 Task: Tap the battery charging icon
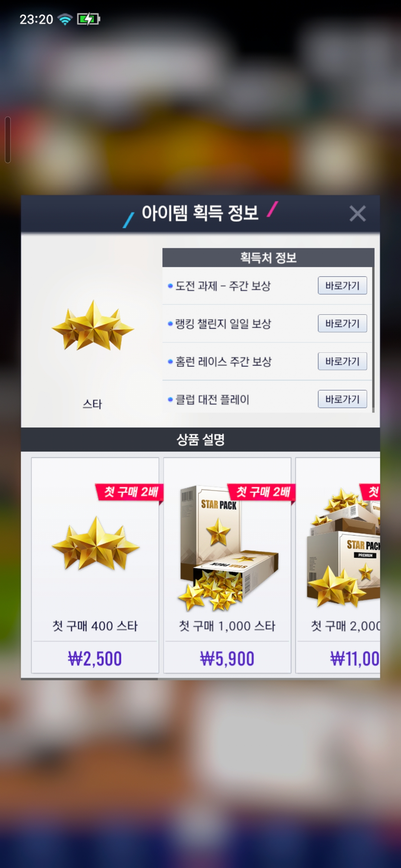[88, 19]
